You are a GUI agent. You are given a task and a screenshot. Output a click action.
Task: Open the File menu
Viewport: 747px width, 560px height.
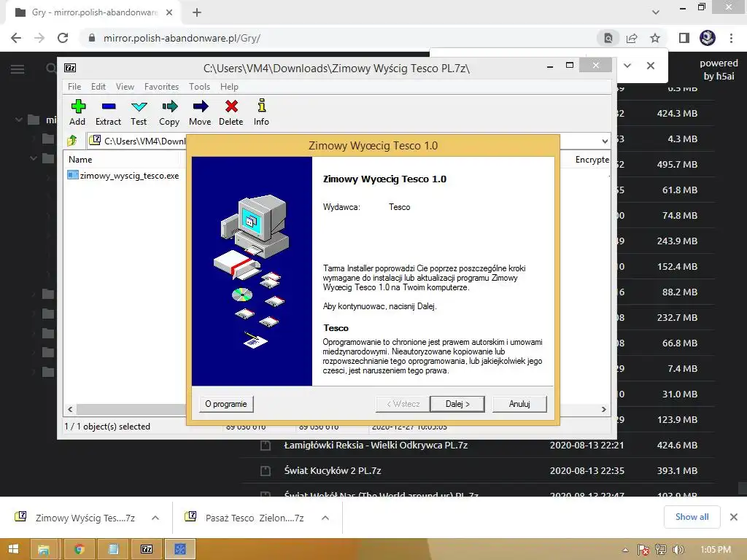[x=74, y=87]
